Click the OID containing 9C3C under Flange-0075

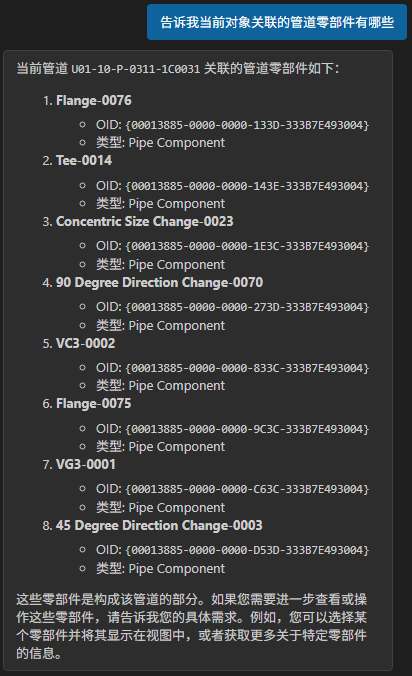pos(248,429)
